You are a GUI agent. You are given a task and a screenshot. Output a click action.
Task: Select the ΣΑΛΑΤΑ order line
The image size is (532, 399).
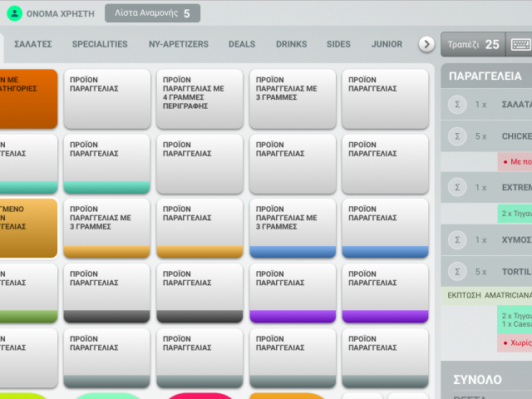click(486, 105)
